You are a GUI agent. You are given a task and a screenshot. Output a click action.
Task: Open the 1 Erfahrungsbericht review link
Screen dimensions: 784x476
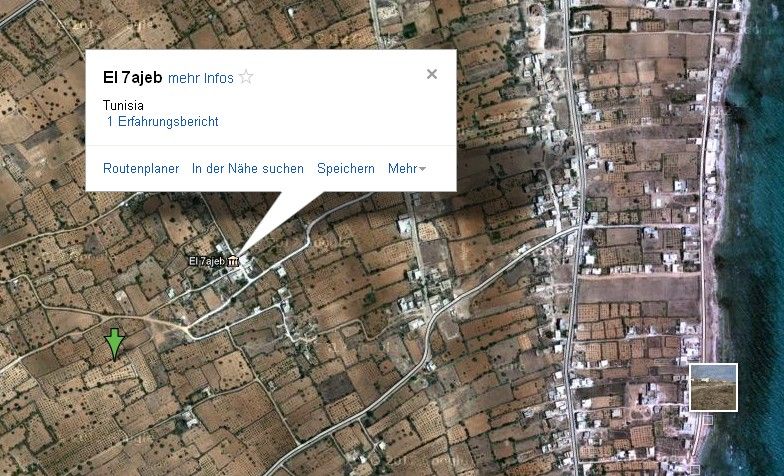coord(163,122)
